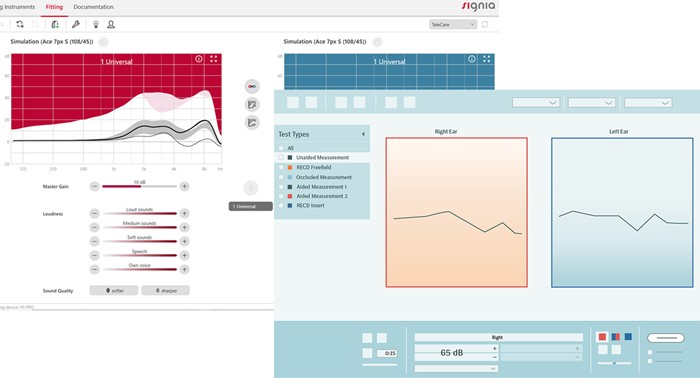This screenshot has height=378, width=700.
Task: Collapse the Test Types panel arrow
Action: tap(363, 134)
